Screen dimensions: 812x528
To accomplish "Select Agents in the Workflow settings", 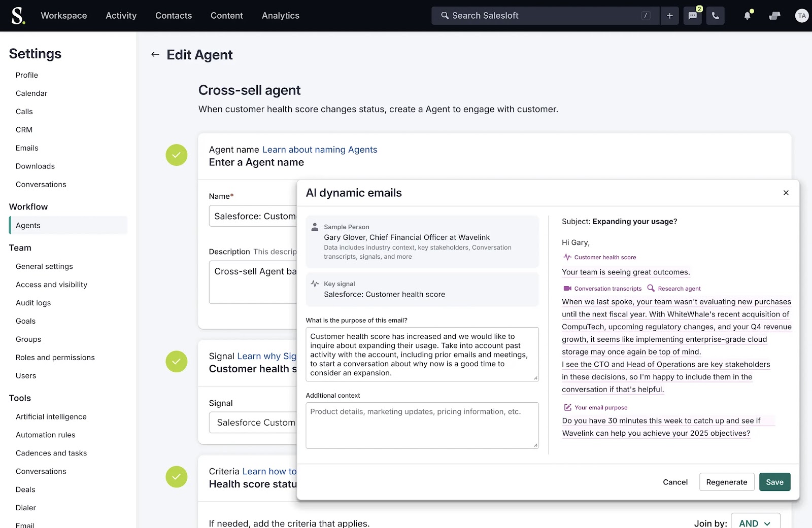I will tap(68, 225).
